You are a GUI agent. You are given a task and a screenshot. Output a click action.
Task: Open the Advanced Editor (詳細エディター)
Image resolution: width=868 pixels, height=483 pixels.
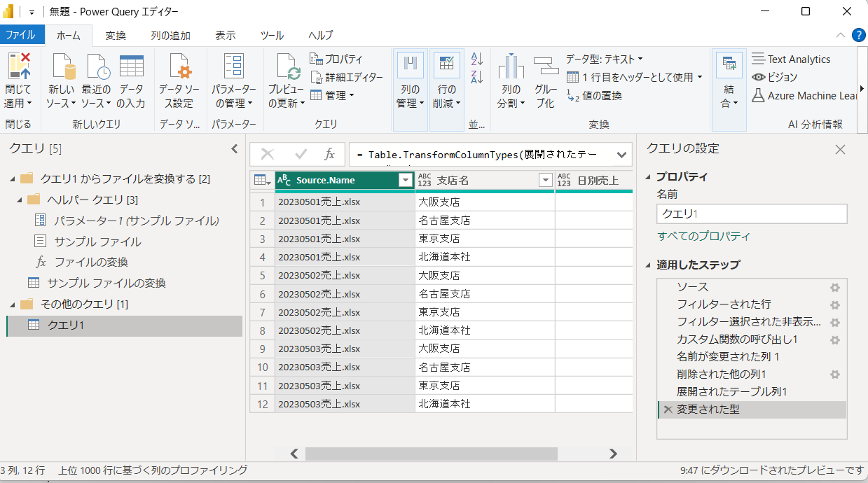point(346,77)
